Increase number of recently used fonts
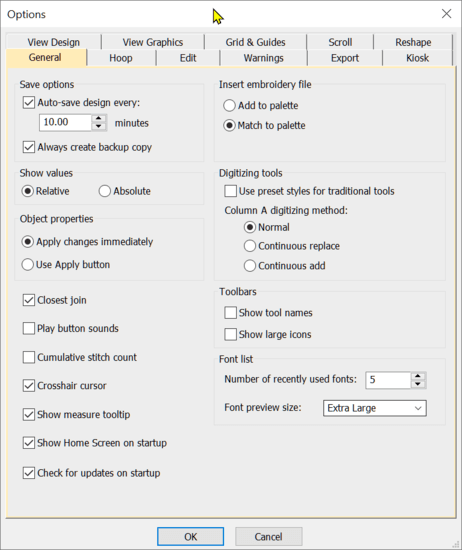Screen dimensions: 462x550 (x=418, y=376)
